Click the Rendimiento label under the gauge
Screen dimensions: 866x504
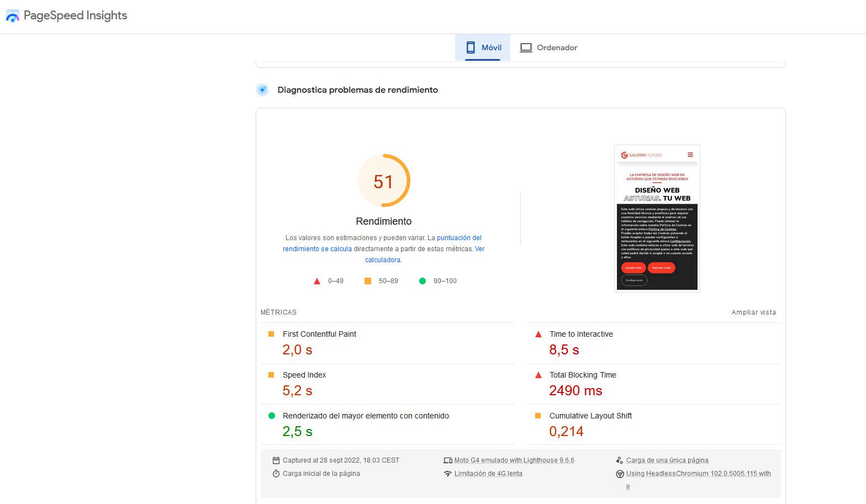[384, 221]
